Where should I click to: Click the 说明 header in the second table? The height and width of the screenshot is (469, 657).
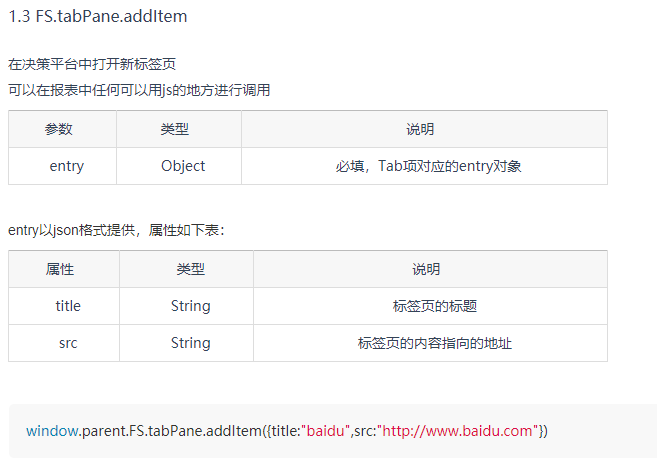(x=430, y=269)
